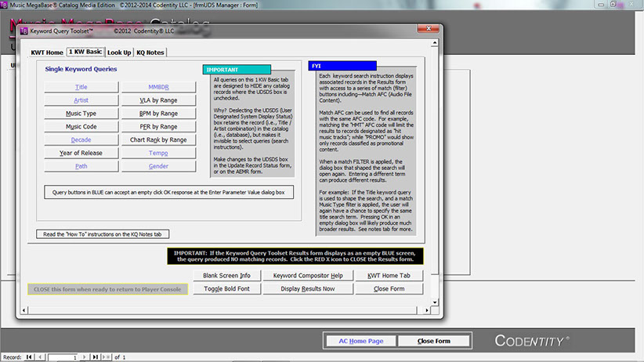This screenshot has width=644, height=362.
Task: Select the KQ Notes tab
Action: [150, 52]
